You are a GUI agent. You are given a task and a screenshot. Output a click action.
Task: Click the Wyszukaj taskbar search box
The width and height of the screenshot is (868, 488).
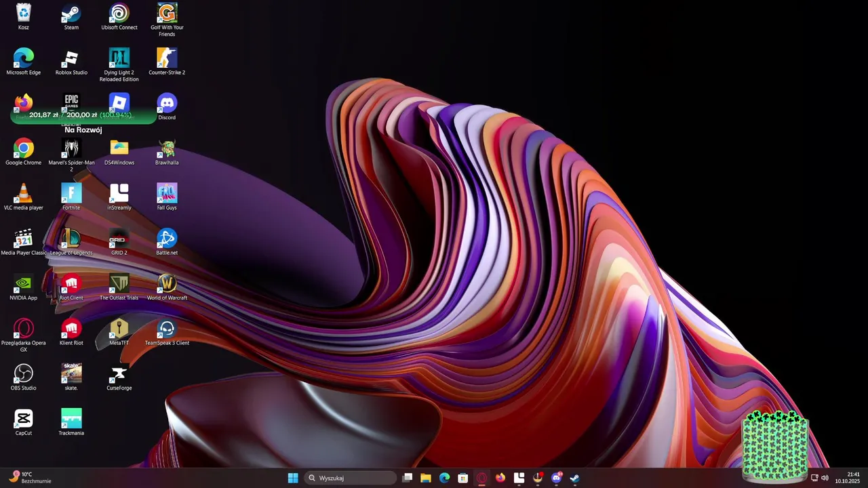[x=350, y=478]
